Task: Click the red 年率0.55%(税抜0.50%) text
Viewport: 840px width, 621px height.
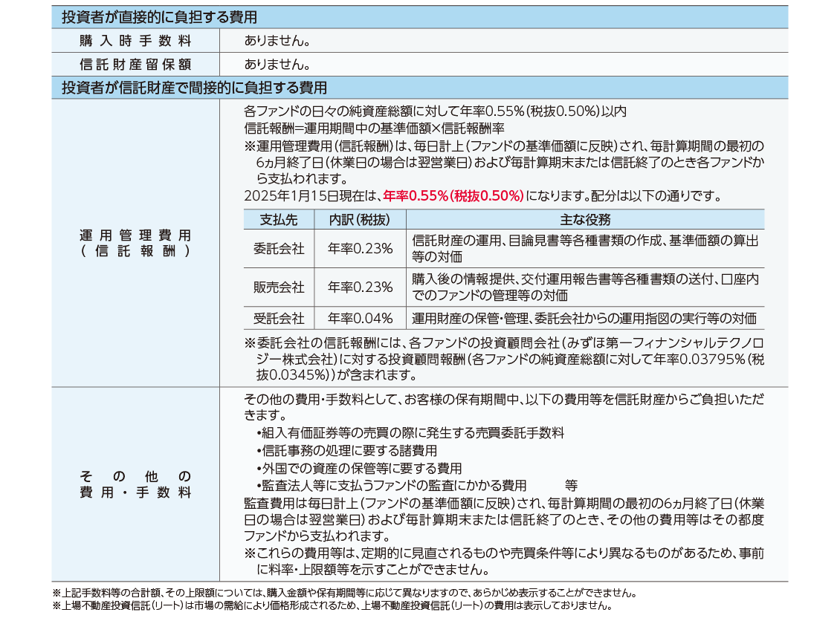Action: pos(453,196)
